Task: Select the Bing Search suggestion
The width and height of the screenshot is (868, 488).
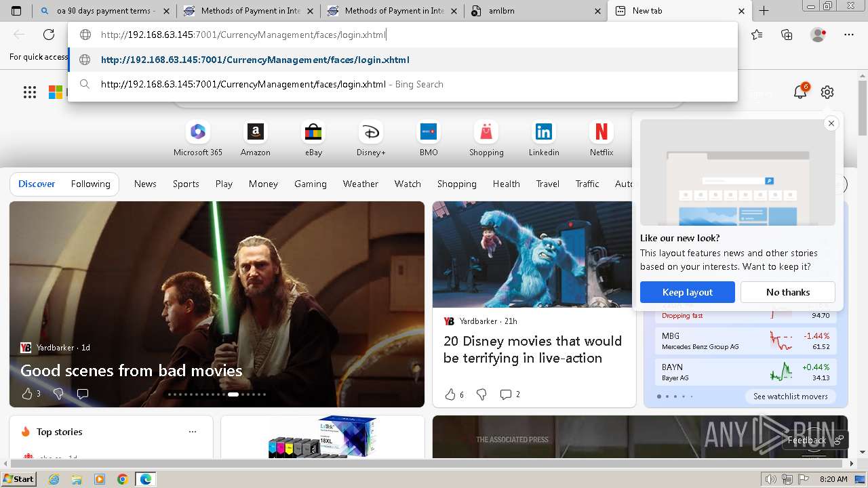Action: coord(403,84)
